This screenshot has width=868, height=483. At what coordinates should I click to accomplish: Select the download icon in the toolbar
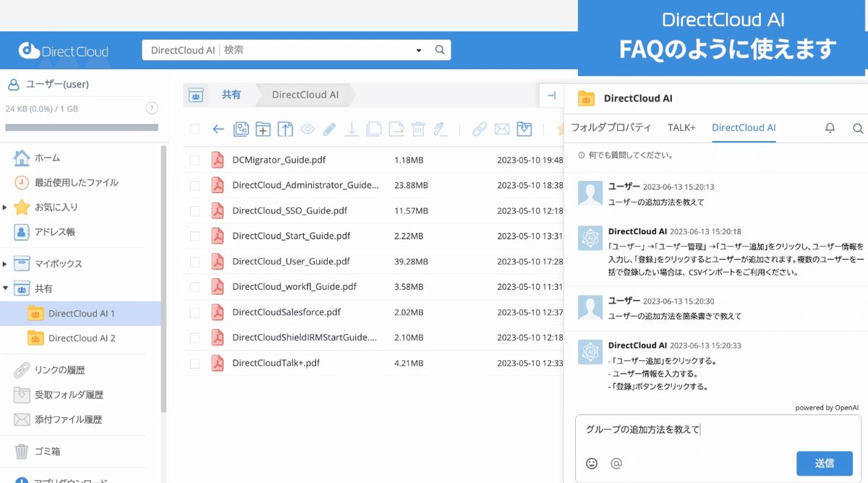[x=352, y=129]
